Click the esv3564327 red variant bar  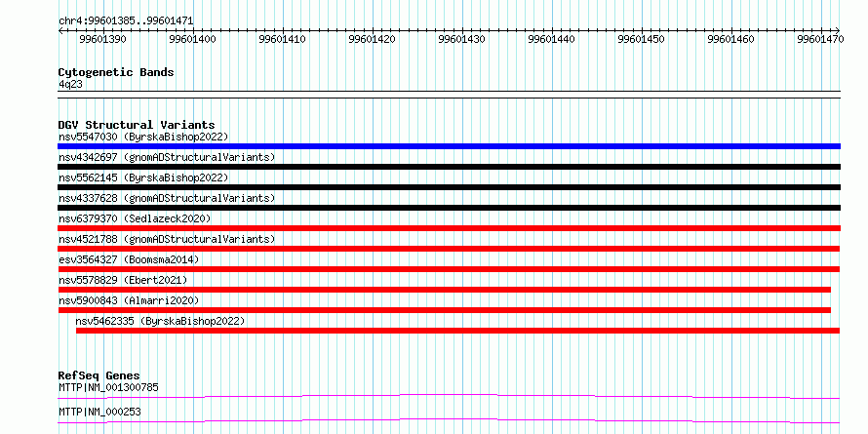point(449,269)
